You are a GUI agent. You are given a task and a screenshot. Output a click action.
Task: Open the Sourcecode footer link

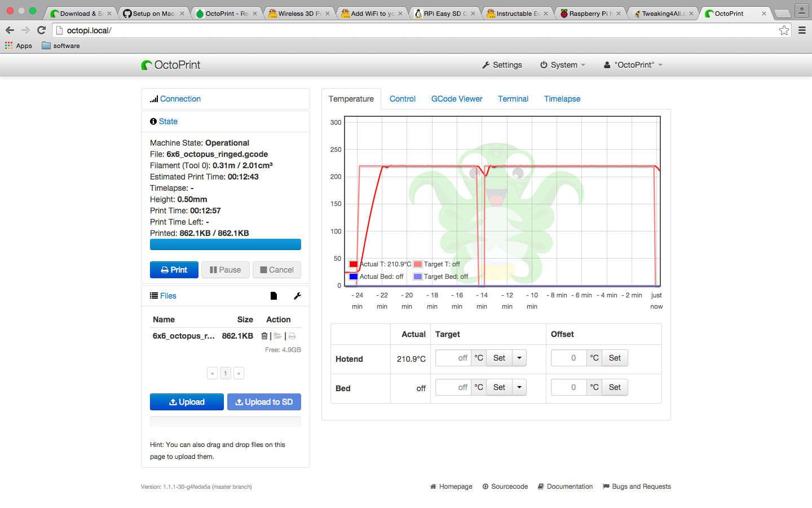[505, 487]
